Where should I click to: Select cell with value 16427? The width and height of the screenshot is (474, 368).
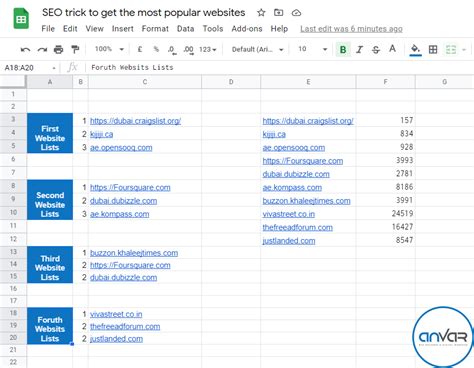click(386, 227)
